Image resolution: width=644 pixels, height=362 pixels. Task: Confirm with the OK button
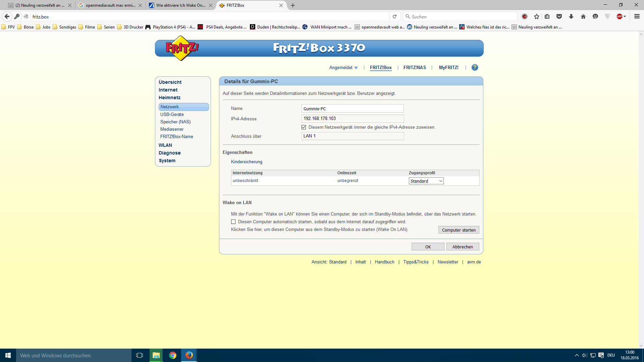[428, 247]
